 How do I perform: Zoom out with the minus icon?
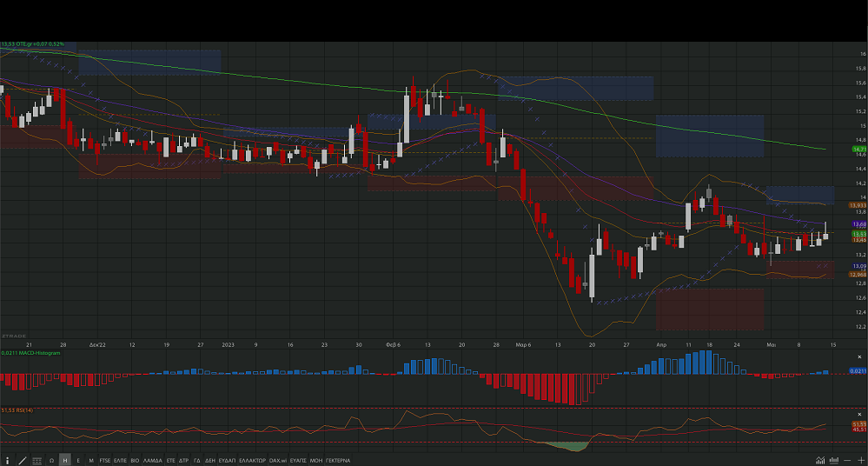(847, 461)
